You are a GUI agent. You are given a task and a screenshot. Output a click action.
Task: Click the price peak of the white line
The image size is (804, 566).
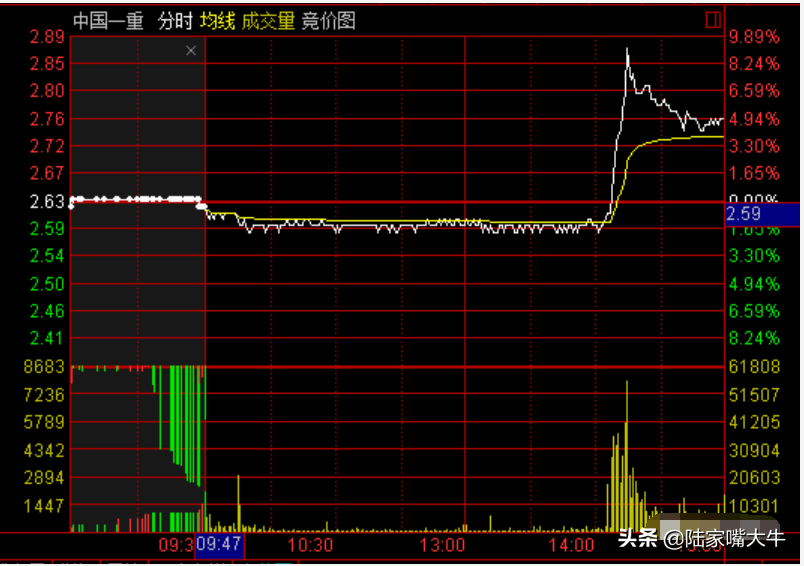[627, 49]
